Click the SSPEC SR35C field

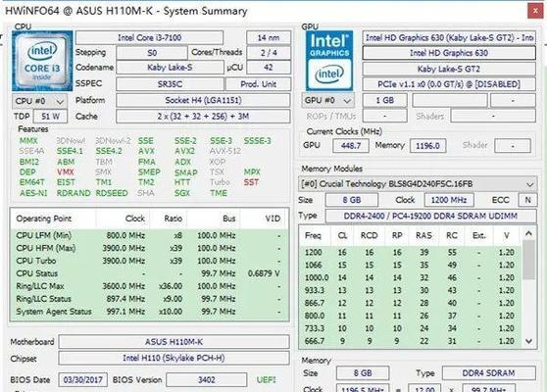[170, 84]
